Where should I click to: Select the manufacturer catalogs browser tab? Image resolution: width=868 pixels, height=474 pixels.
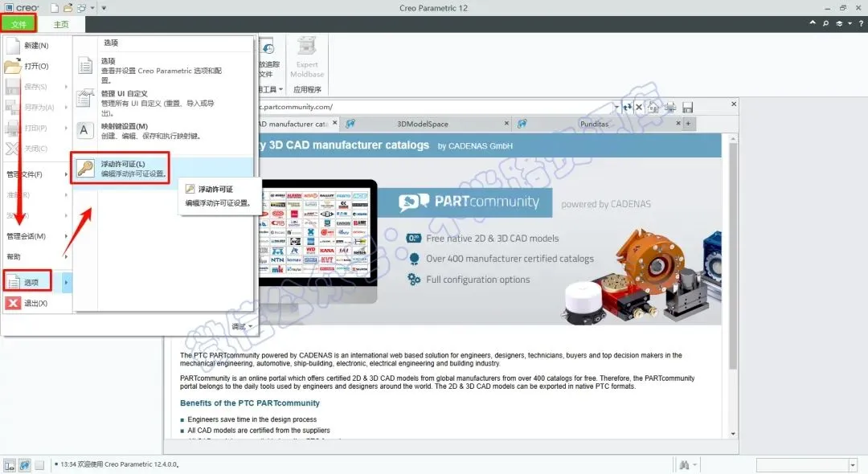tap(294, 124)
